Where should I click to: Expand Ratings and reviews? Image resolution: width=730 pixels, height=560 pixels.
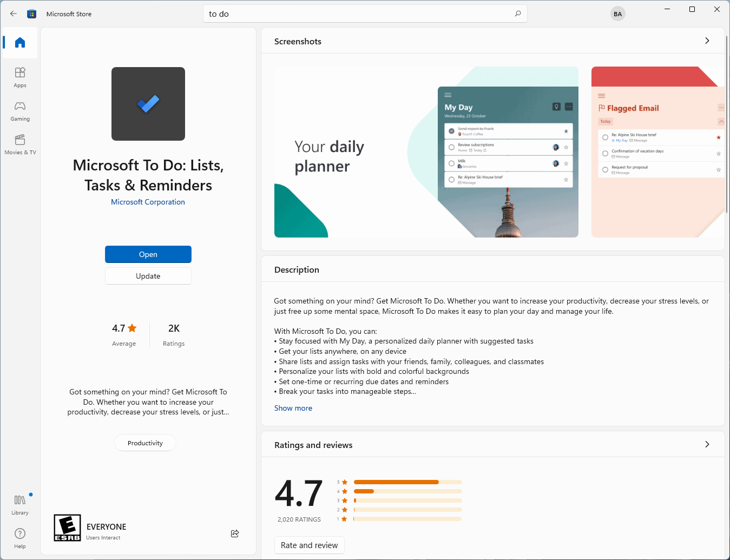707,444
